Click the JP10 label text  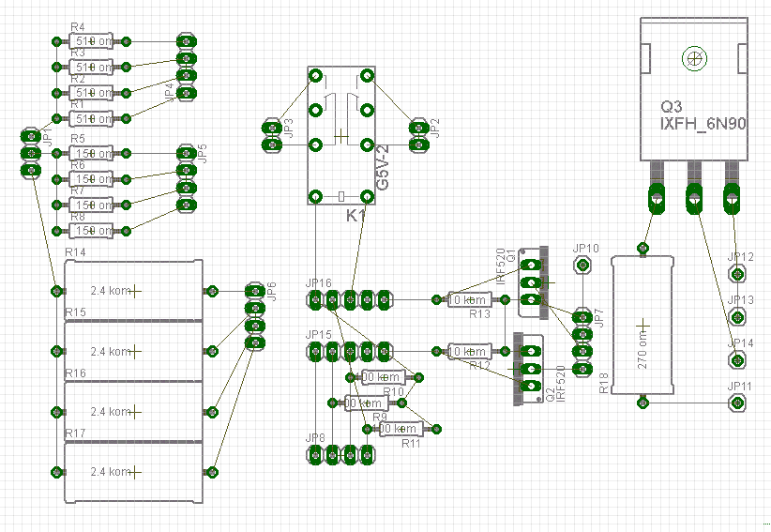tap(585, 249)
